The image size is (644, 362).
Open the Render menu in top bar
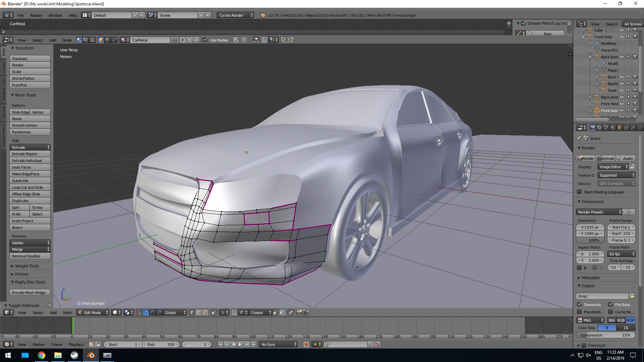coord(36,15)
